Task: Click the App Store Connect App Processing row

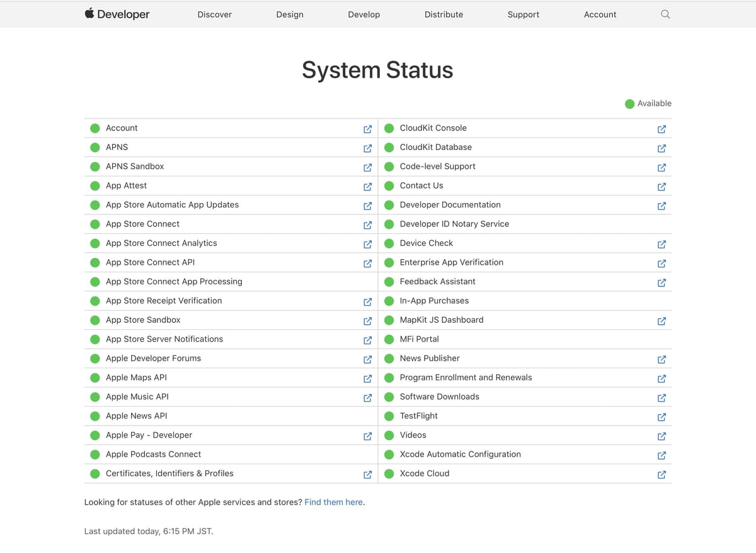Action: (x=231, y=282)
